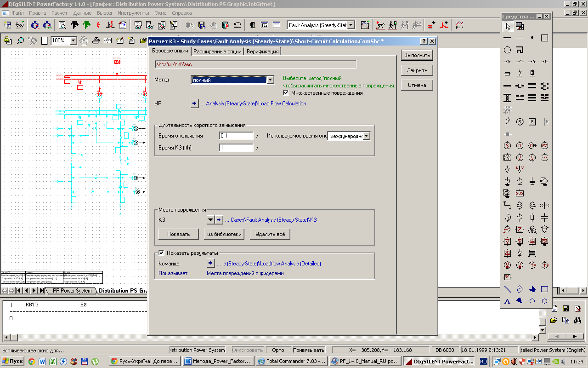Toggle the Множественные повреждения checkbox
588x368 pixels.
pos(286,93)
